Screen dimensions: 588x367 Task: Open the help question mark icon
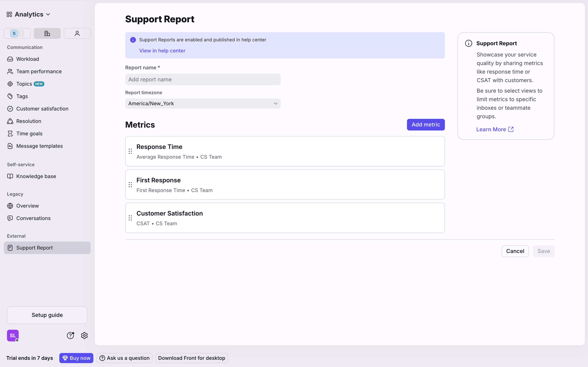[70, 336]
